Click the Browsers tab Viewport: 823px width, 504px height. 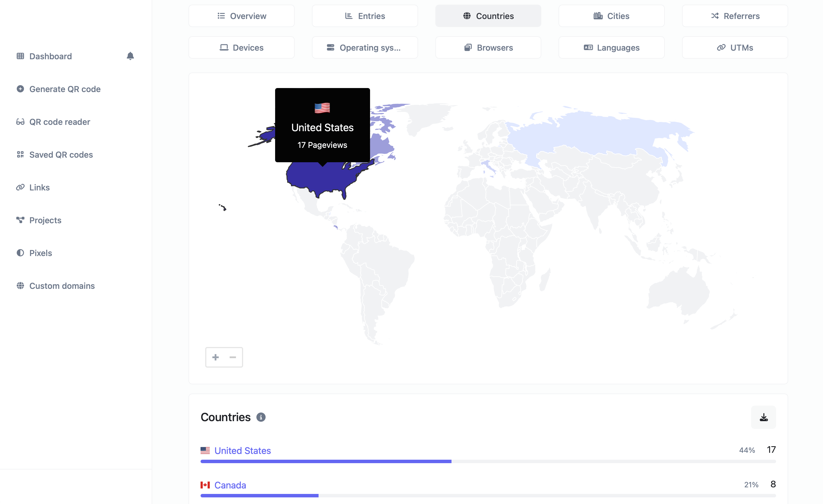click(x=488, y=47)
